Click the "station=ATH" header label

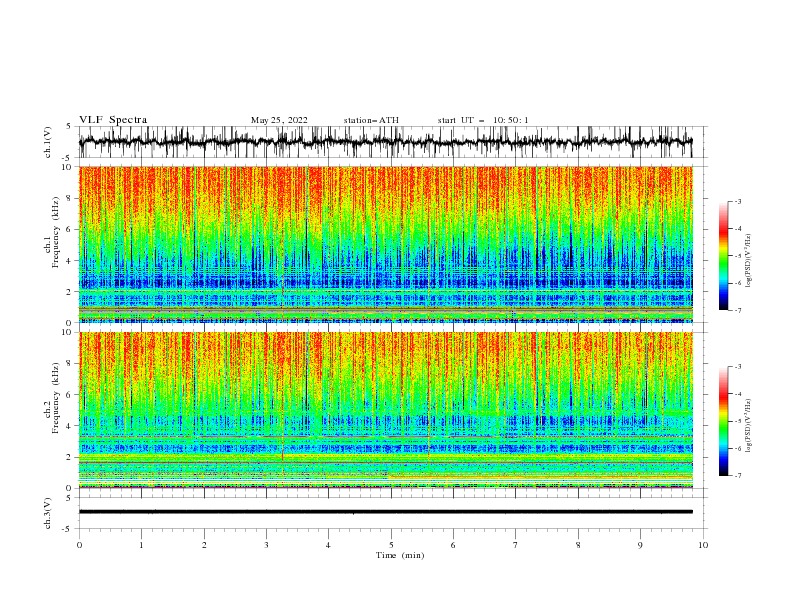pos(371,120)
